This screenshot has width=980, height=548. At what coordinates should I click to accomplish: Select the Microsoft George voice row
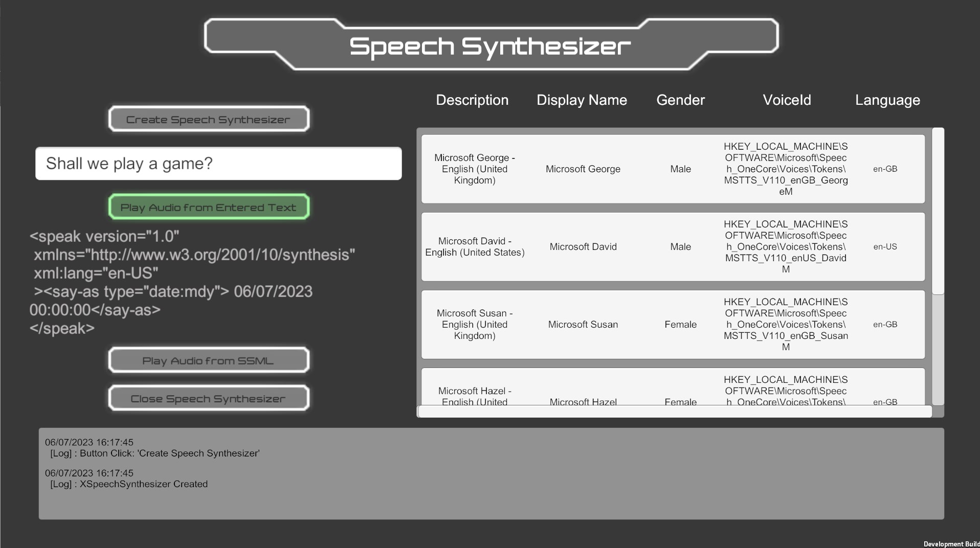(673, 169)
